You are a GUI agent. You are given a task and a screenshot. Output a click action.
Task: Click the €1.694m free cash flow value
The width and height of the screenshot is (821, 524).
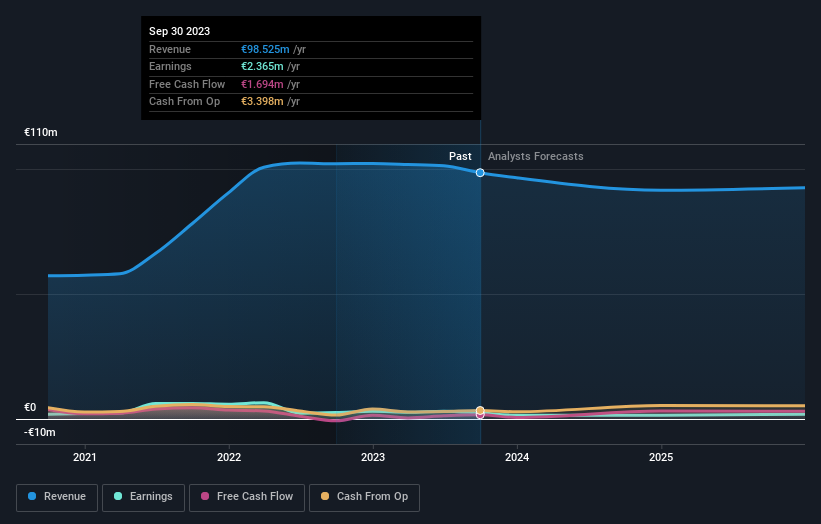coord(262,84)
